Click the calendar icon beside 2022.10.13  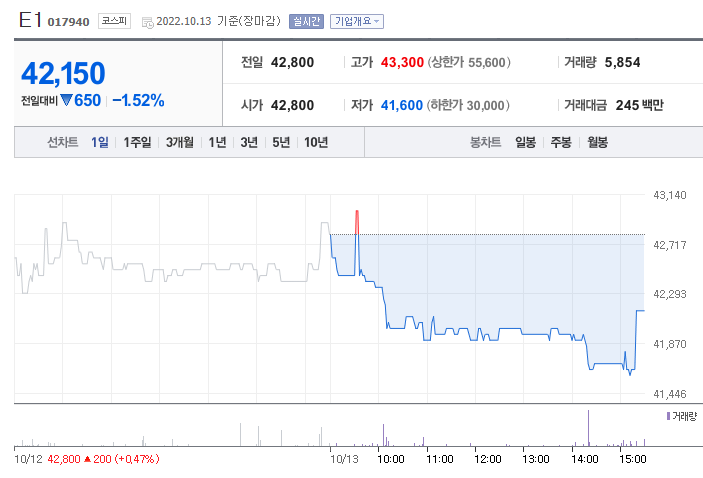pyautogui.click(x=148, y=22)
